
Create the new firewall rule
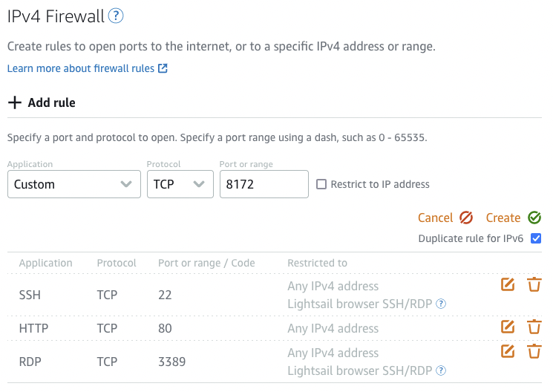click(513, 218)
